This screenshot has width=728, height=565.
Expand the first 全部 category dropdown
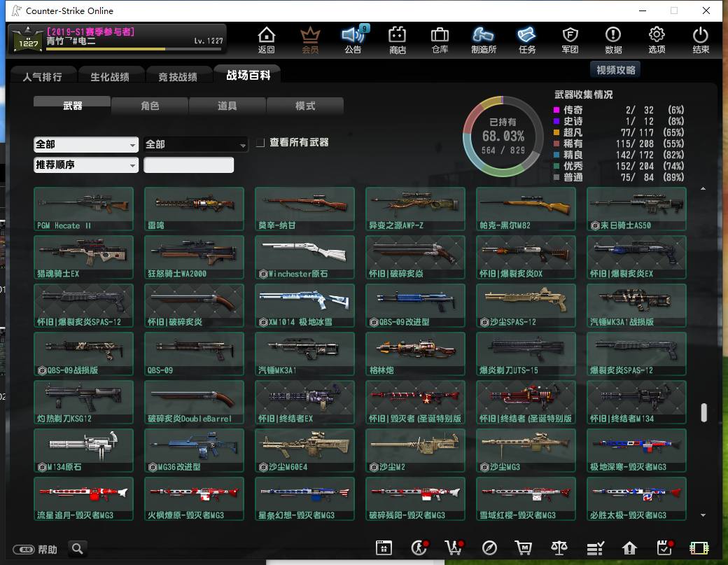pos(86,144)
